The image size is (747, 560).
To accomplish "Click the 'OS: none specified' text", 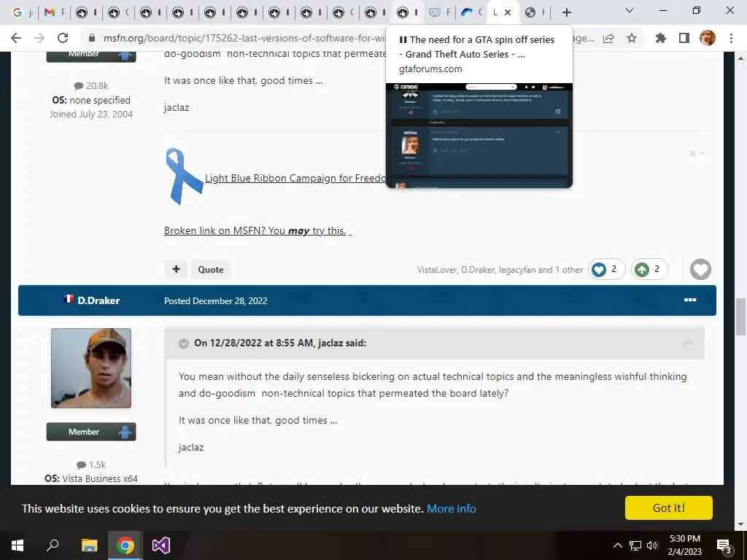I will [91, 100].
